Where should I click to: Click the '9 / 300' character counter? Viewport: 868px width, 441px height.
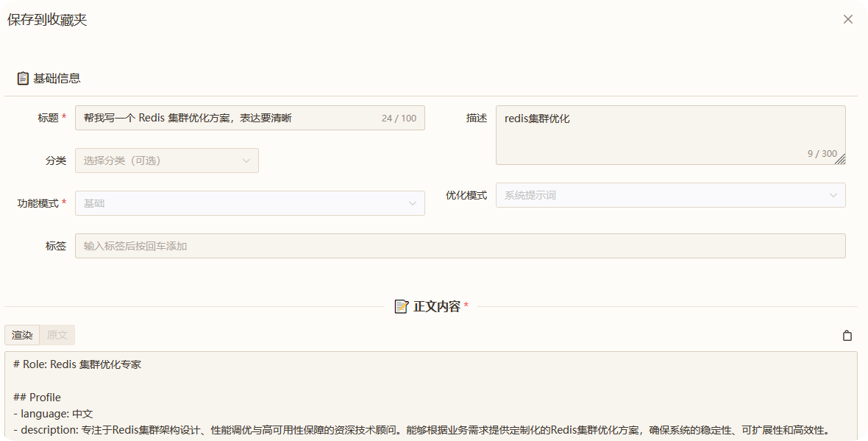point(822,153)
